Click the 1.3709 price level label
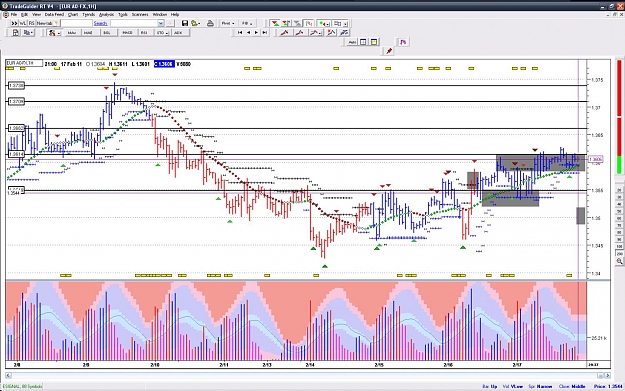Screen dimensions: 625x391 pos(16,102)
